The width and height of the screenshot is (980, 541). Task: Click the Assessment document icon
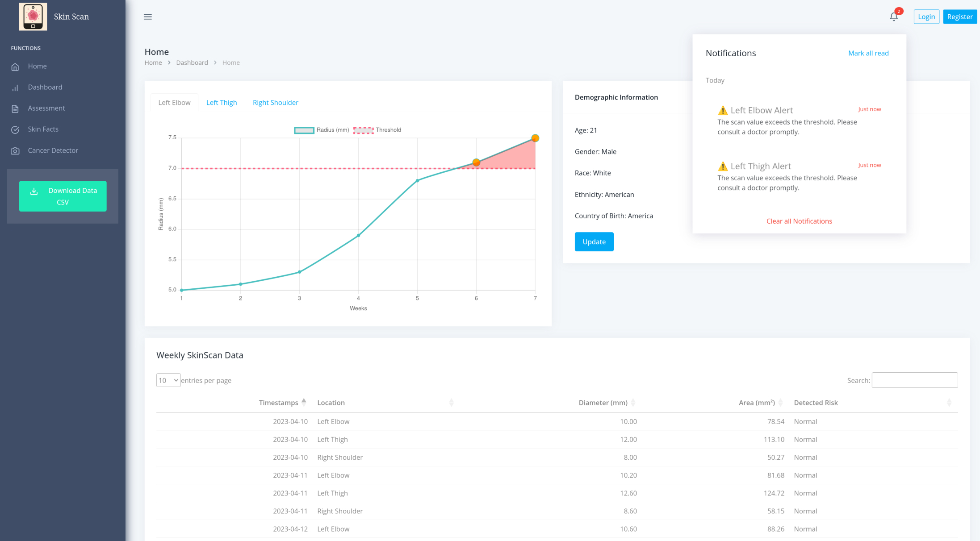[15, 109]
